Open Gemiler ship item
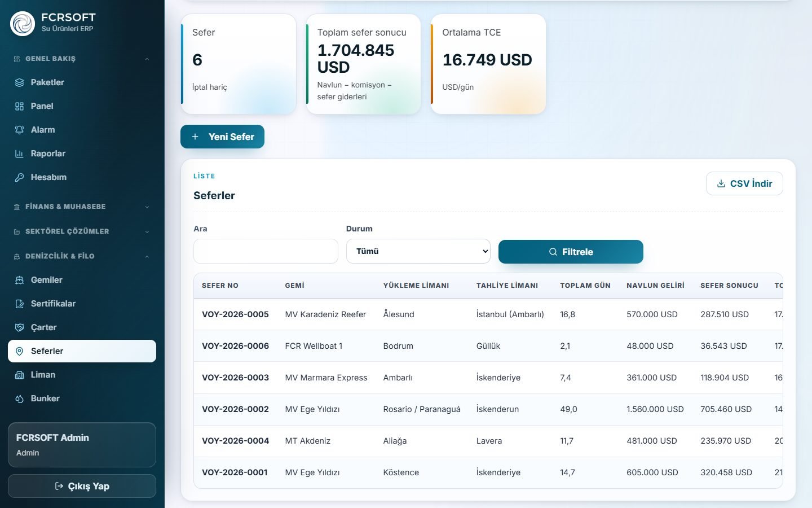This screenshot has width=812, height=508. coord(82,280)
